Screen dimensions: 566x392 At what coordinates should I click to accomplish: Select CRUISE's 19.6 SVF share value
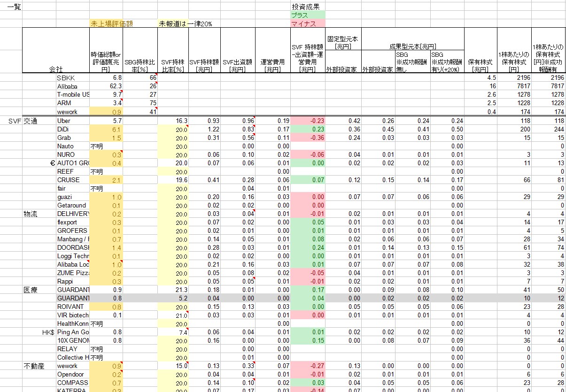[x=173, y=180]
